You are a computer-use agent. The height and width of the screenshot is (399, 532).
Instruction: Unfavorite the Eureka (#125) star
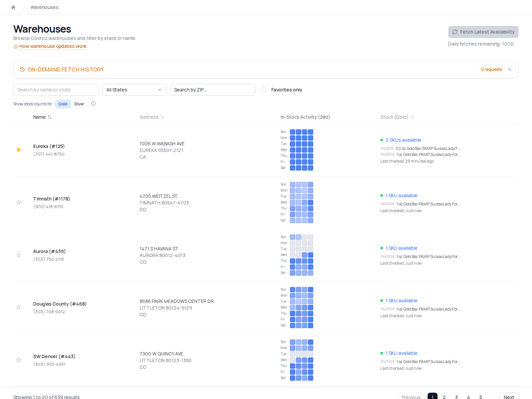[19, 150]
